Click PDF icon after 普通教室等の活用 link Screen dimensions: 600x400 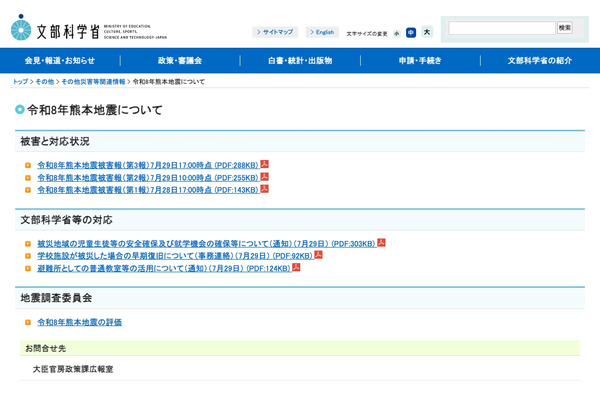pyautogui.click(x=296, y=267)
